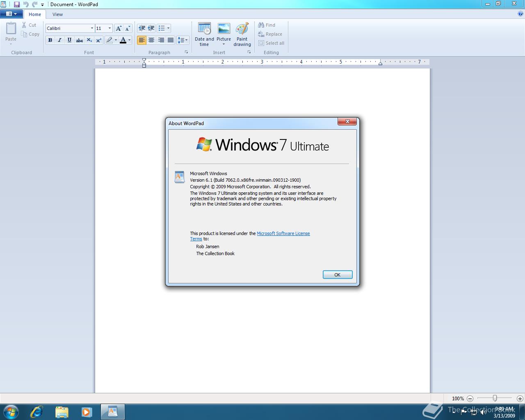
Task: Click Replace in Editing group
Action: (x=270, y=34)
